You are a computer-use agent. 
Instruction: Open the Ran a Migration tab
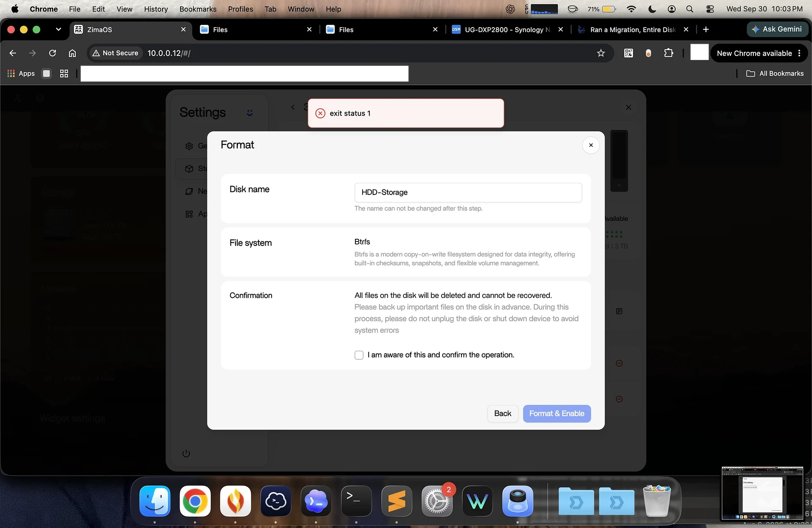633,30
